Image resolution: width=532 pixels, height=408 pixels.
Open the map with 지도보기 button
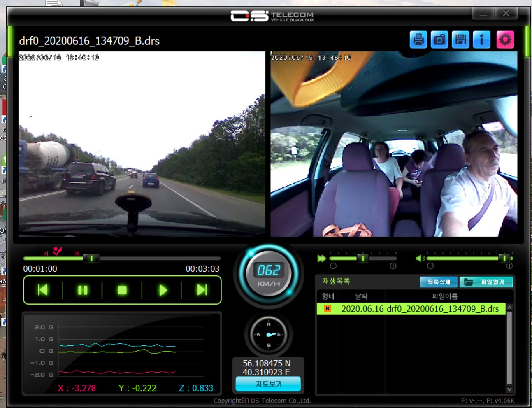coord(268,384)
